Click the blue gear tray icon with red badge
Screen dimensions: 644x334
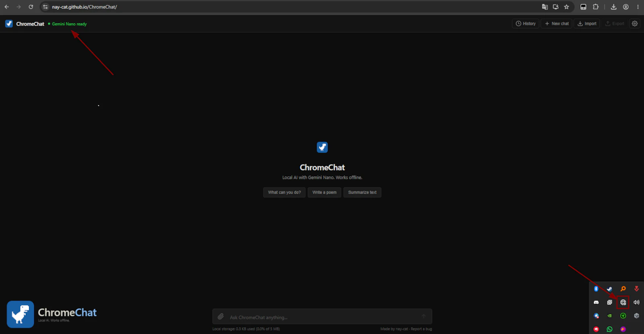(596, 316)
